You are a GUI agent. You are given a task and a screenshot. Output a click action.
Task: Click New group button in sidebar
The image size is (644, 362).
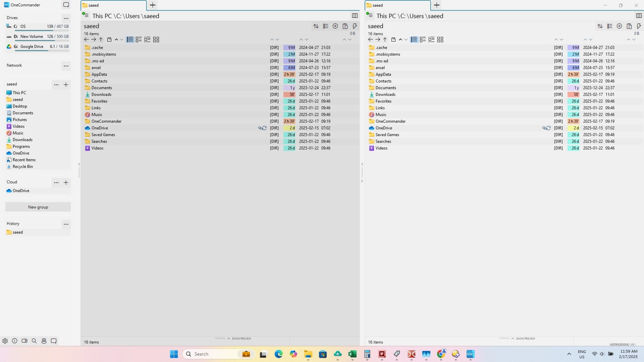37,207
